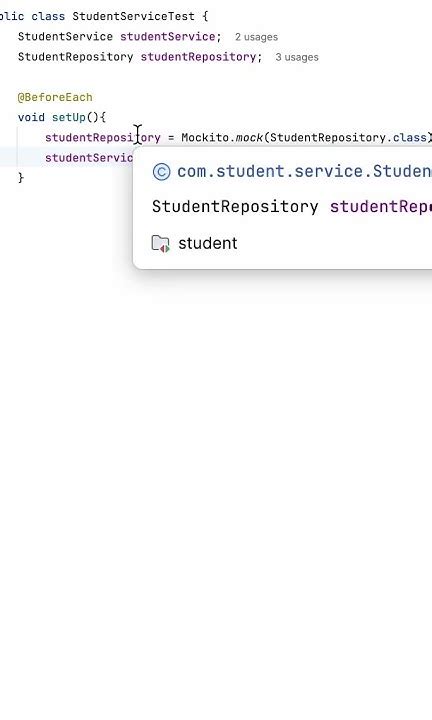Viewport: 432px width, 720px height.
Task: Click the Mockito class reference
Action: (205, 138)
